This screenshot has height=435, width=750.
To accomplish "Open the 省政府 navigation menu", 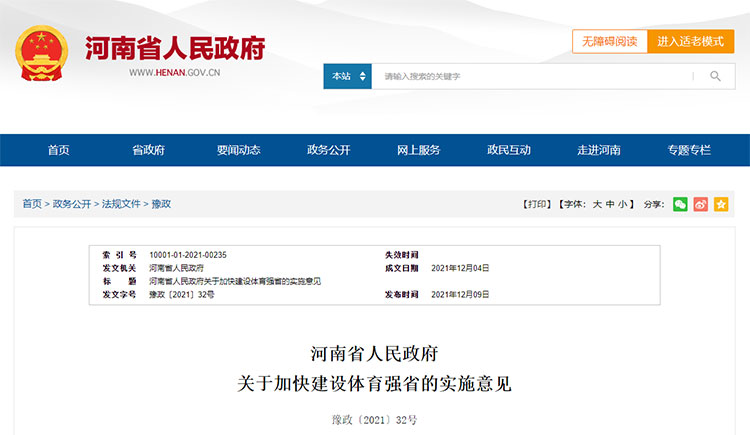I will tap(149, 150).
